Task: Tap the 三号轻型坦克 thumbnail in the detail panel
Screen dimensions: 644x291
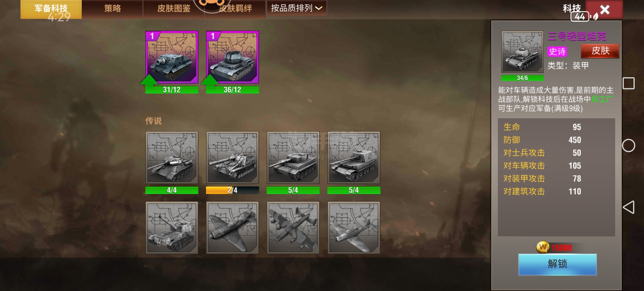Action: (522, 52)
